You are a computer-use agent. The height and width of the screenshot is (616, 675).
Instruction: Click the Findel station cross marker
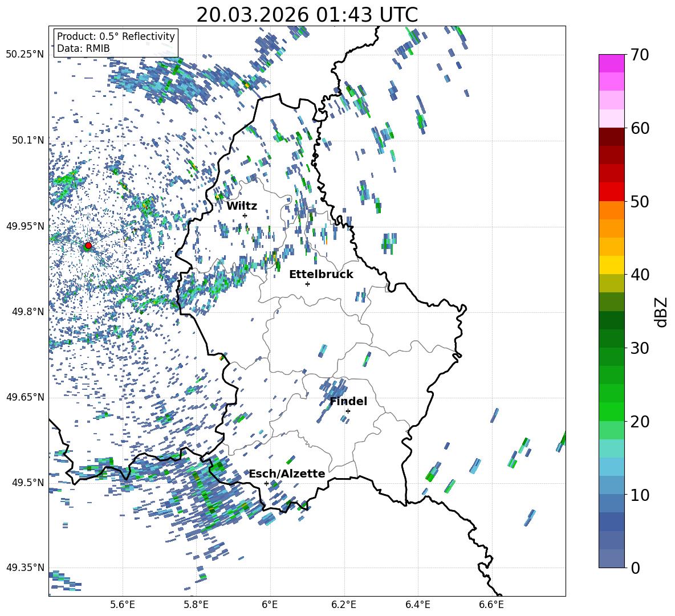coord(348,411)
